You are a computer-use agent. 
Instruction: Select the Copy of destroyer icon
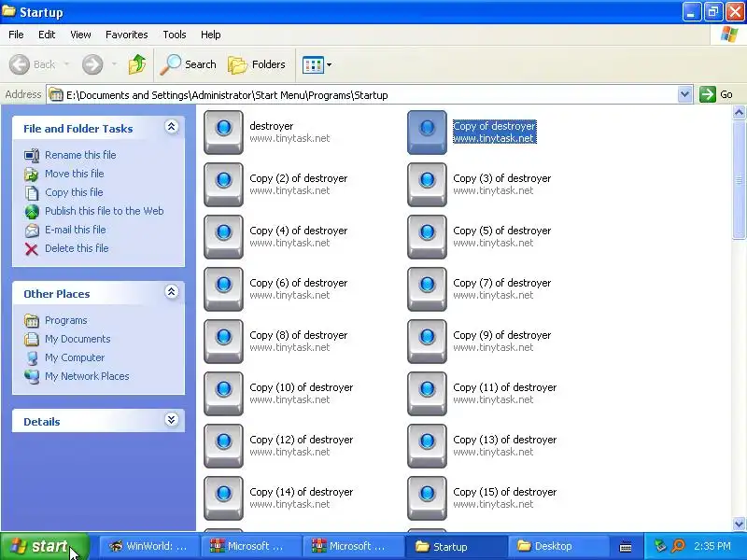click(427, 133)
